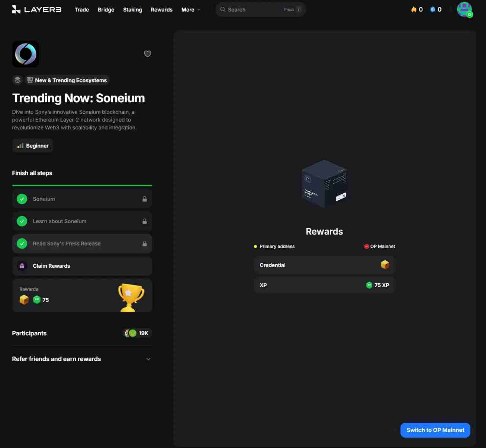Expand Refer friends and earn rewards
This screenshot has height=448, width=486.
(82, 359)
